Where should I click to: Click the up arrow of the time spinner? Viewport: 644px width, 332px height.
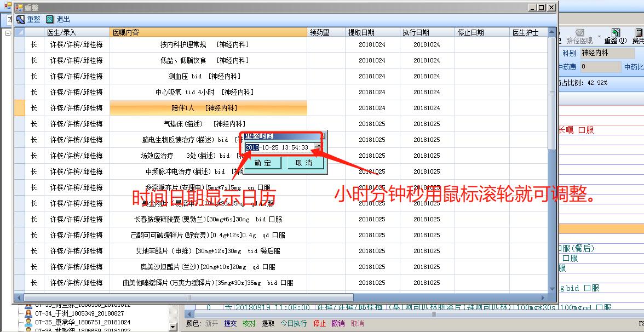coord(318,145)
